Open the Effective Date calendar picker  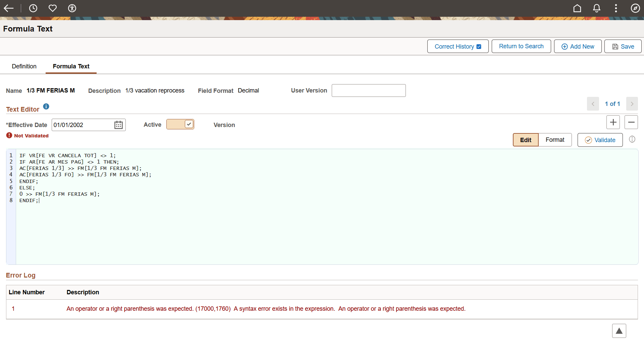118,125
